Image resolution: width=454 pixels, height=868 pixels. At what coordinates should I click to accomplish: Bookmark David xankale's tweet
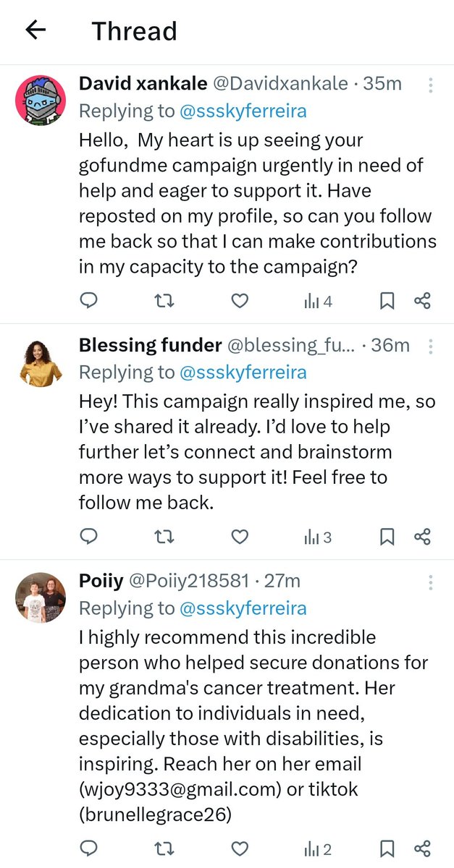tap(387, 301)
